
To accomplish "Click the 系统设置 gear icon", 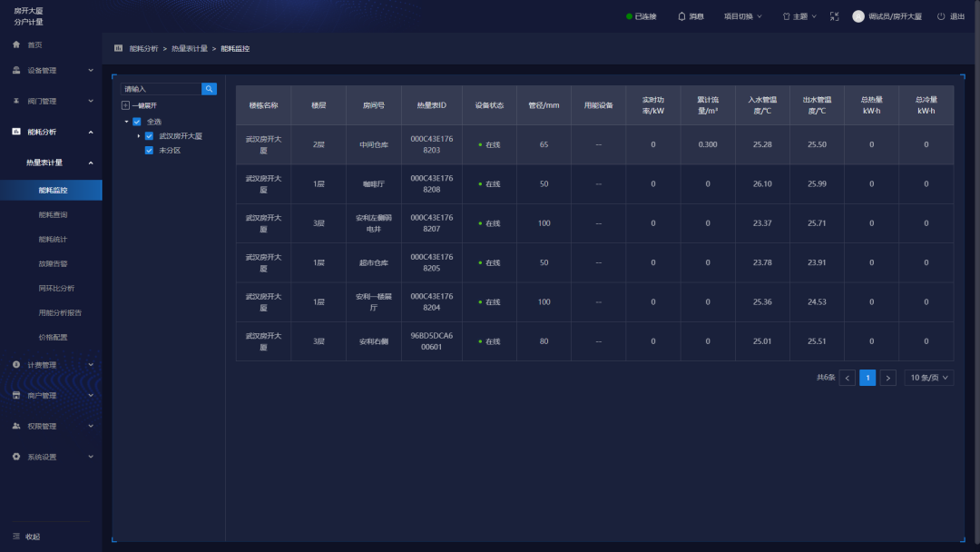I will (16, 457).
